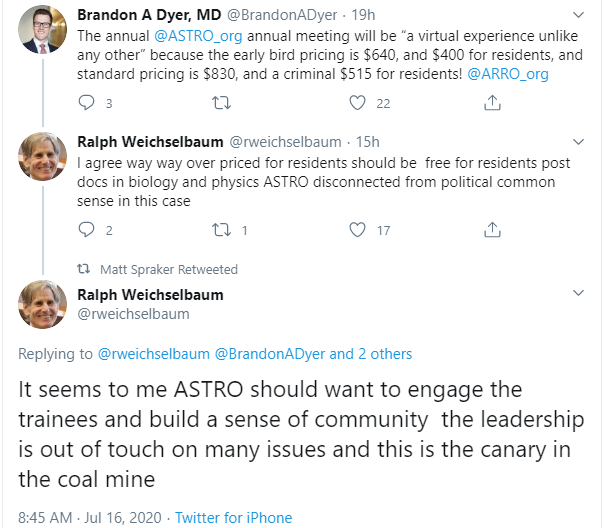This screenshot has height=528, width=605.
Task: Open Ralph Weichselbaum's avatar in main tweet
Action: [x=42, y=304]
